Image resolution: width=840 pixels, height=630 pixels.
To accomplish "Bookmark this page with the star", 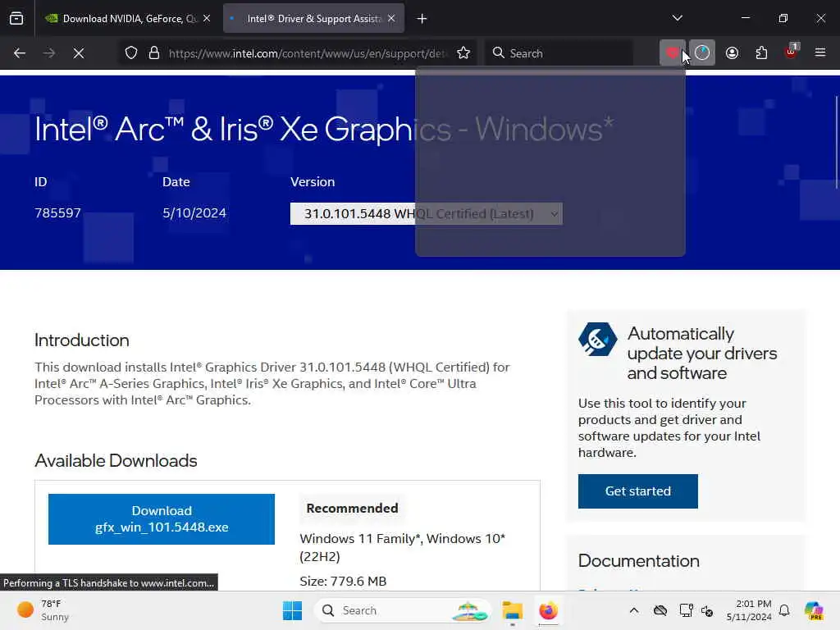I will pos(463,53).
